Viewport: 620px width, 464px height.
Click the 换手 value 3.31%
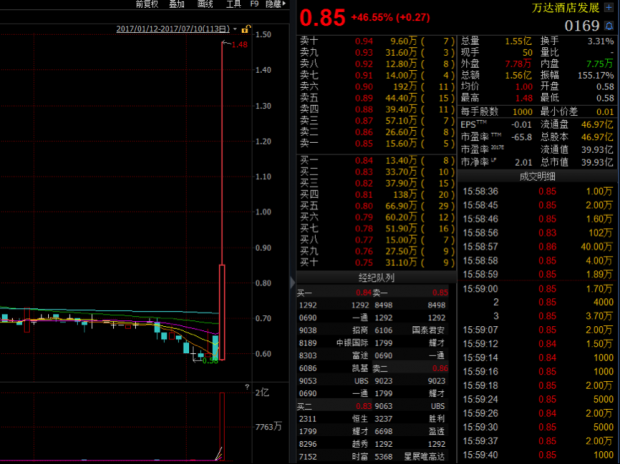(x=601, y=41)
